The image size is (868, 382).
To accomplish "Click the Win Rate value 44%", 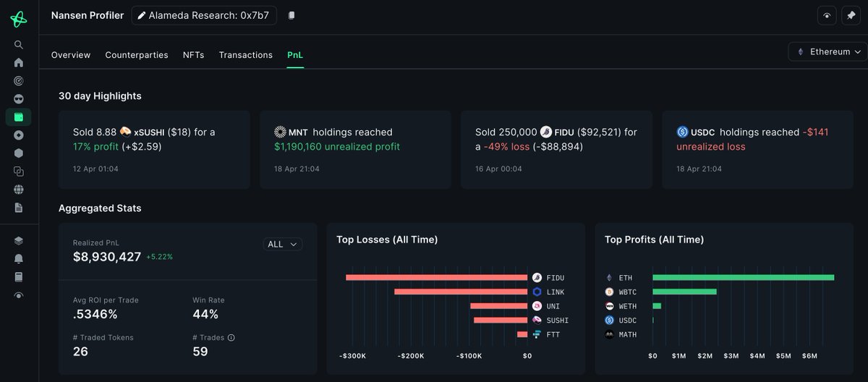I will click(206, 314).
